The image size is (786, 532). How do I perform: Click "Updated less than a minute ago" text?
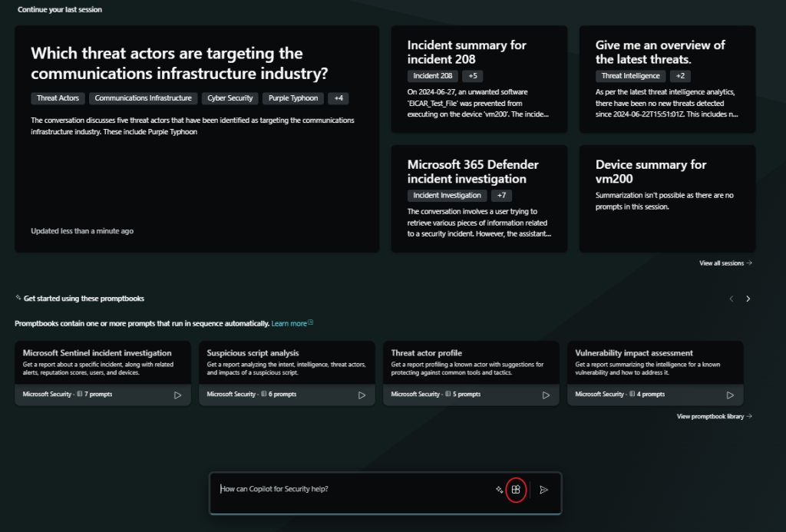[82, 231]
